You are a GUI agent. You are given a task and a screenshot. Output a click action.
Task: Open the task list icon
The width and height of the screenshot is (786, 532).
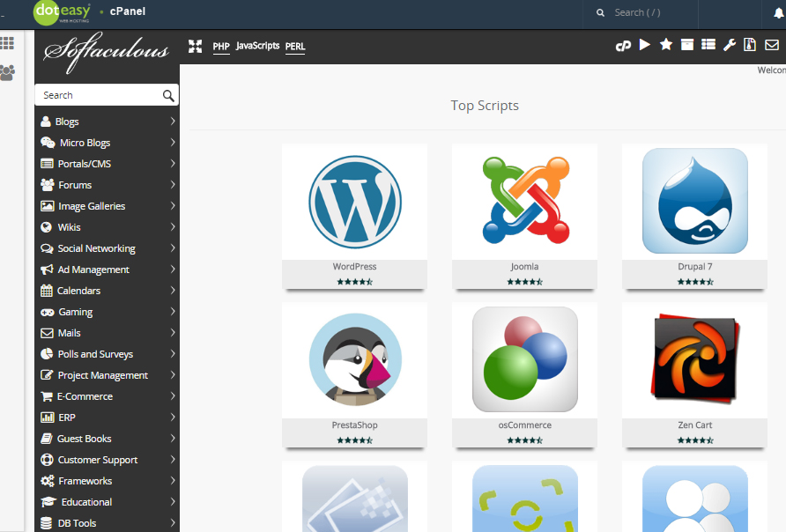point(708,45)
